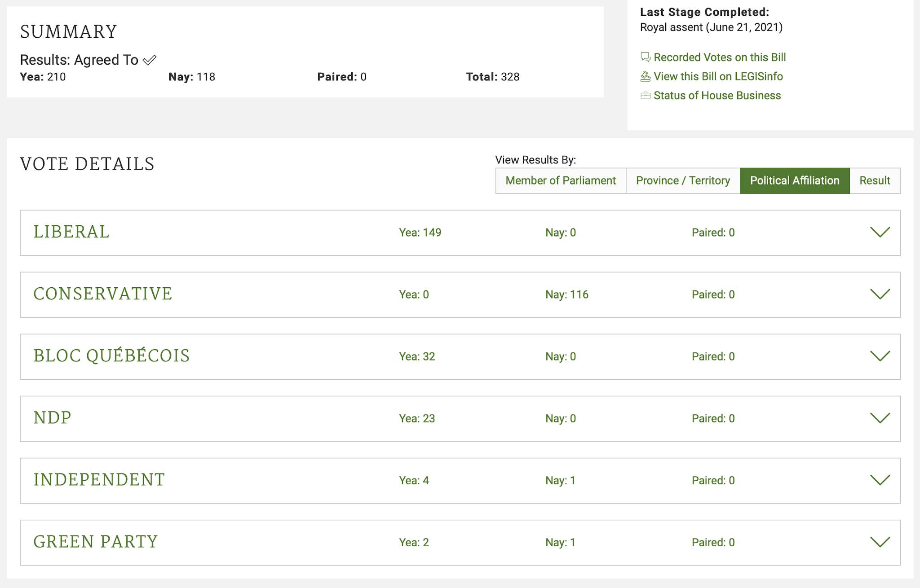Open Status of House Business link

[x=717, y=96]
